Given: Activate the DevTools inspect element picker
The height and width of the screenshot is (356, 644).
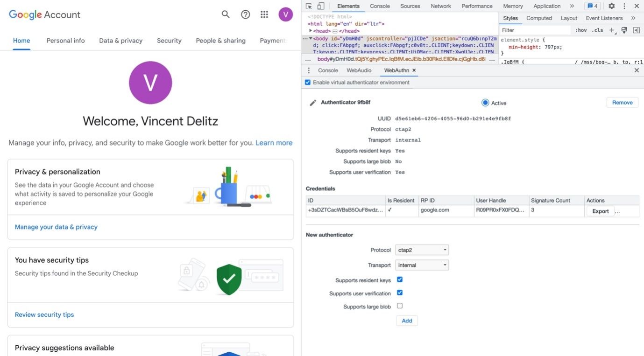Looking at the screenshot, I should (x=309, y=6).
